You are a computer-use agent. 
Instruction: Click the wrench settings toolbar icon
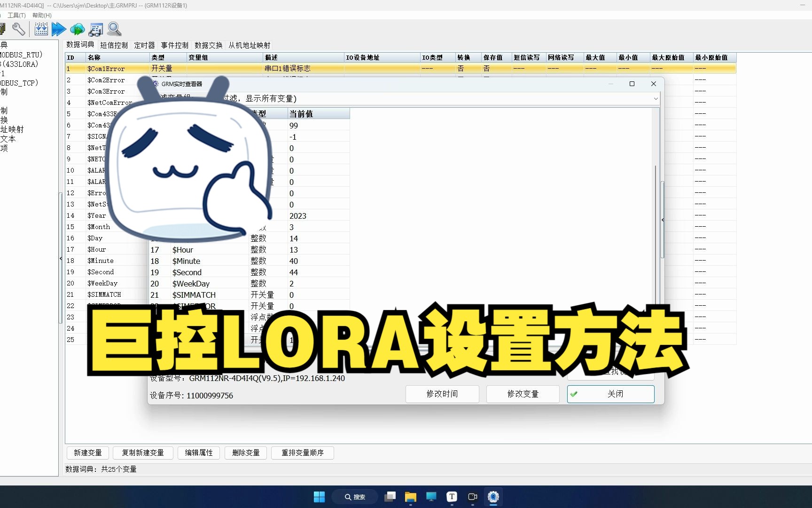18,29
